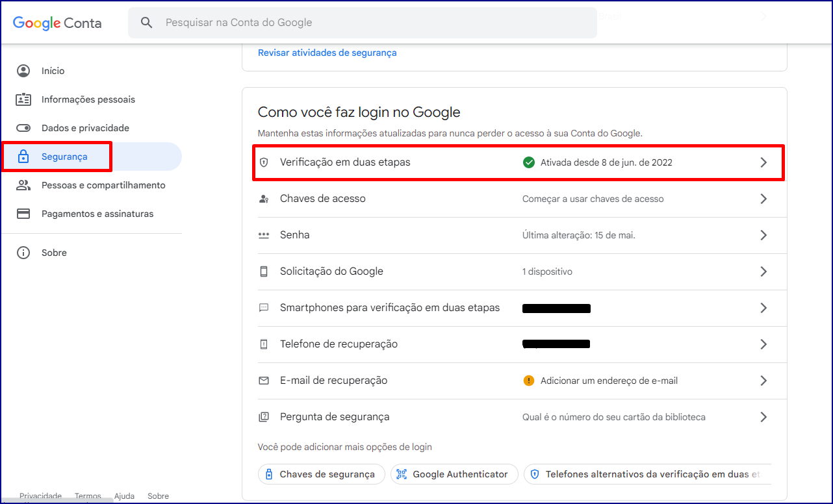This screenshot has height=504, width=833.
Task: Click 'Começar a usar chaves de acesso' text
Action: coord(593,199)
